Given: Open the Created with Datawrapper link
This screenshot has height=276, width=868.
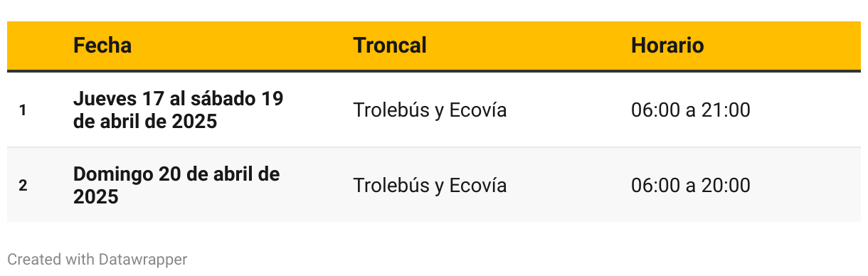Looking at the screenshot, I should [x=97, y=260].
